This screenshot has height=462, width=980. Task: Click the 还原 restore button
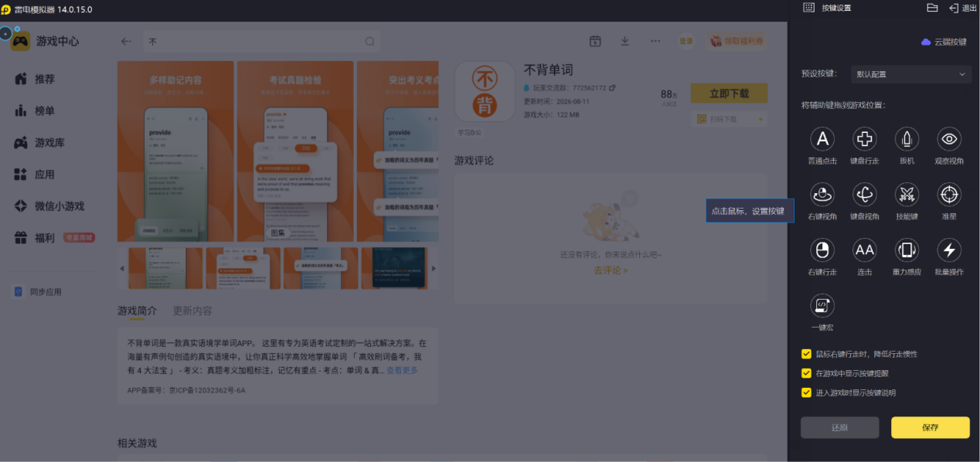(x=839, y=427)
